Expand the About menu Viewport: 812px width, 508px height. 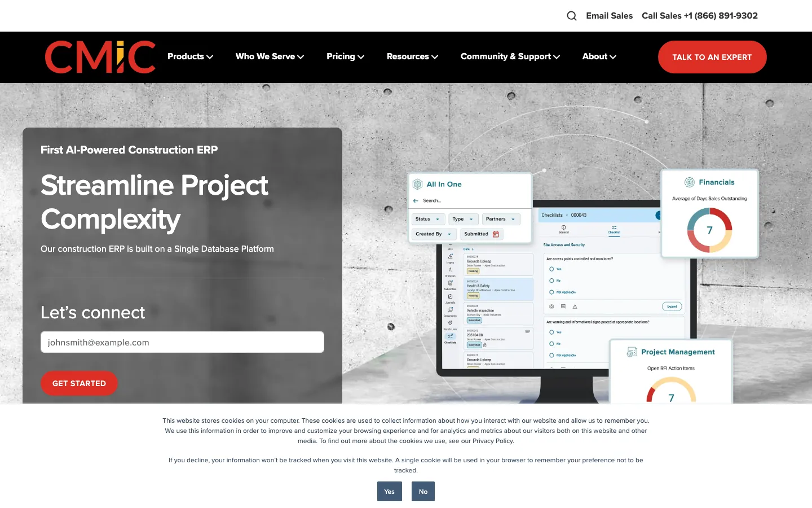tap(599, 56)
